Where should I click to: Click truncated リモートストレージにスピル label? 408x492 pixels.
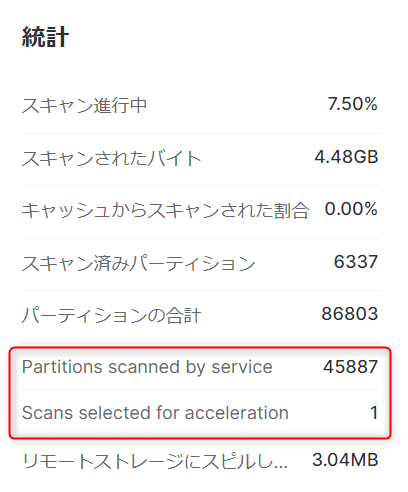[155, 461]
